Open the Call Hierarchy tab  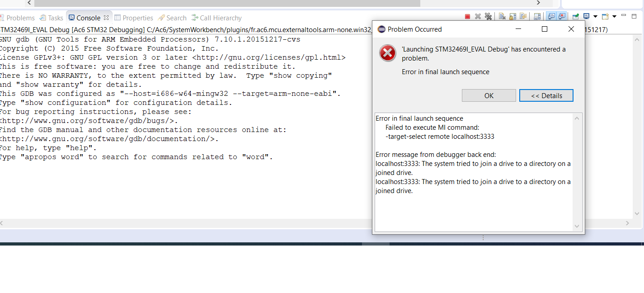221,18
